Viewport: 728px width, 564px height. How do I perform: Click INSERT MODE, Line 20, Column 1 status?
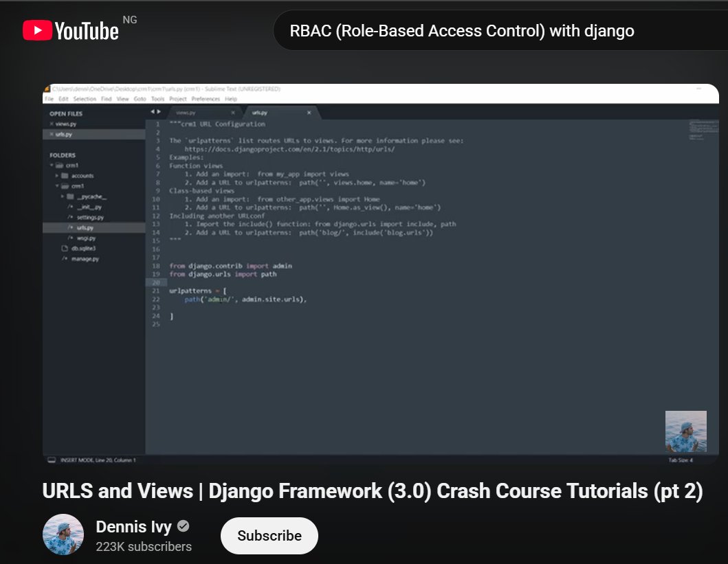coord(98,460)
